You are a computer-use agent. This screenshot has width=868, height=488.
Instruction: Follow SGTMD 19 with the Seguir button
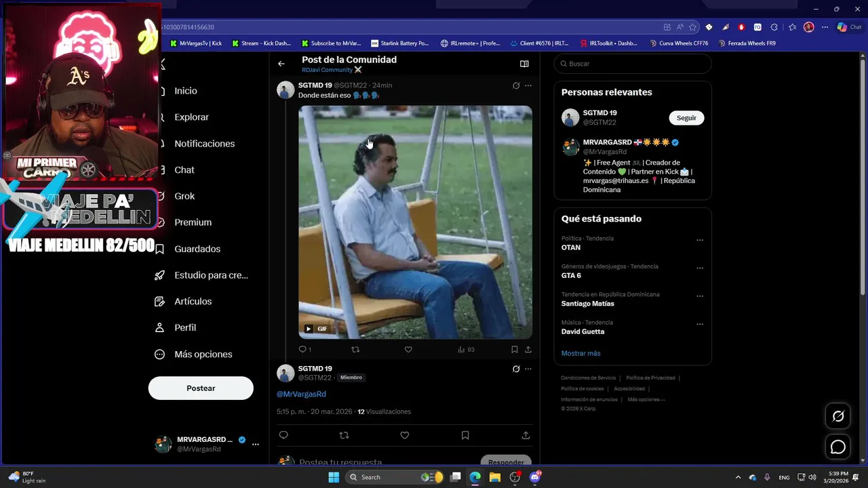[686, 118]
